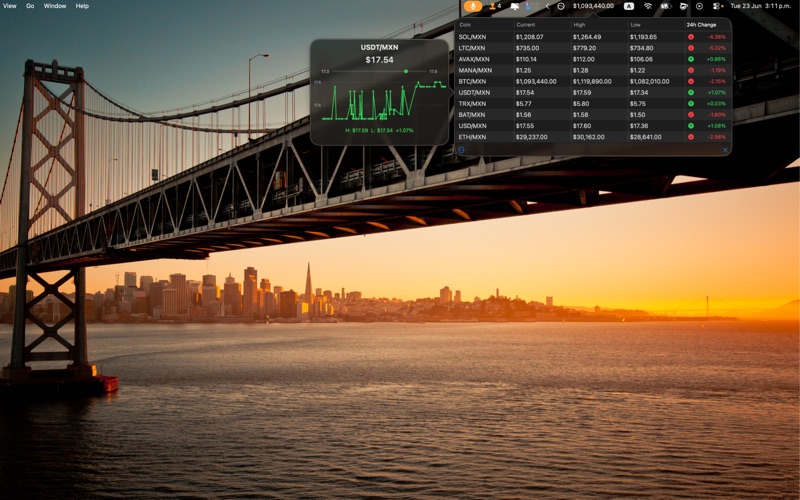The height and width of the screenshot is (500, 800).
Task: Sort table by the 24h Change header
Action: [701, 24]
